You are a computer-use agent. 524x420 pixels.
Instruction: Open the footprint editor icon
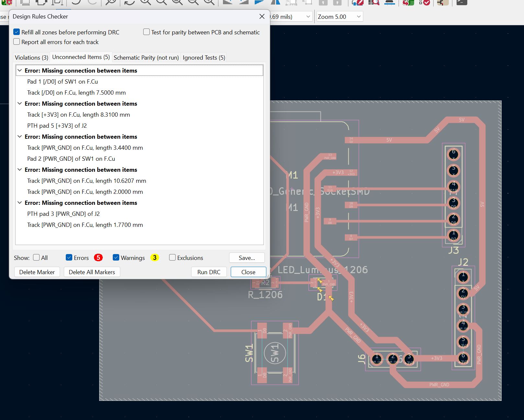[x=358, y=2]
